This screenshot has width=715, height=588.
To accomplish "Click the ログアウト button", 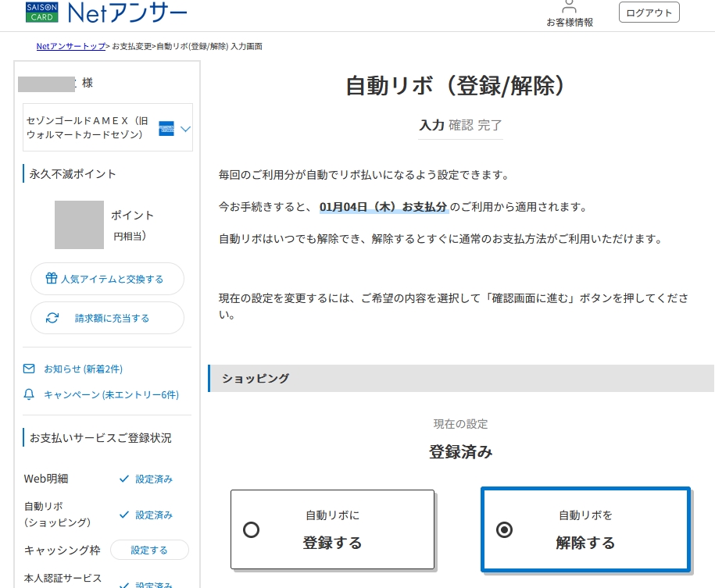I will coord(649,12).
